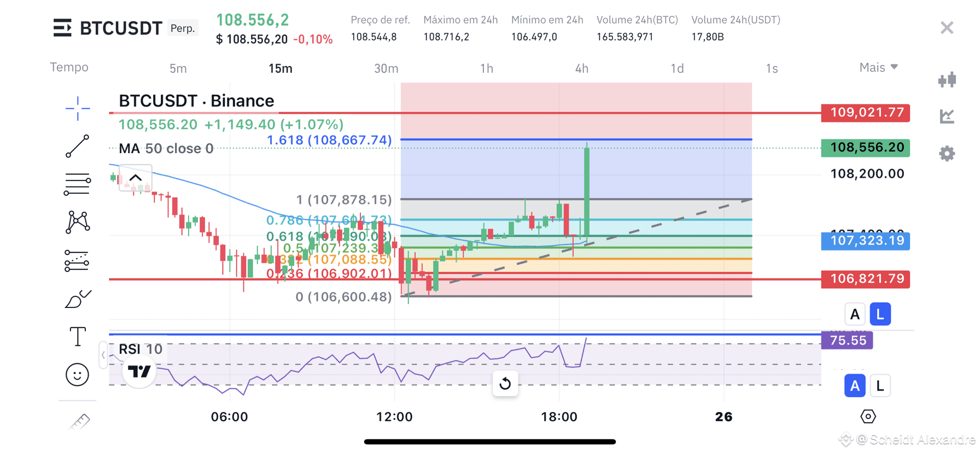
Task: Open the hamburger menu beside BTCUSDT
Action: [62, 27]
